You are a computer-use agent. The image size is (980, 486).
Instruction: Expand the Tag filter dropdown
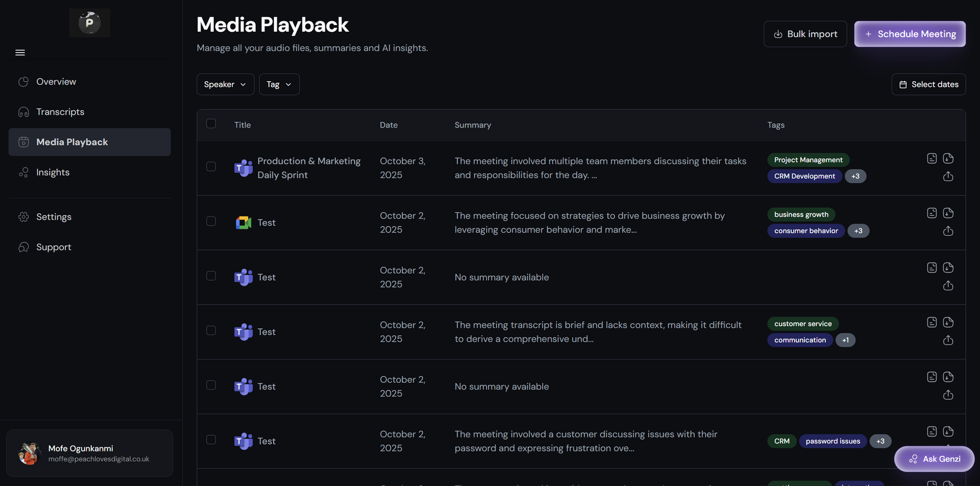pos(279,84)
